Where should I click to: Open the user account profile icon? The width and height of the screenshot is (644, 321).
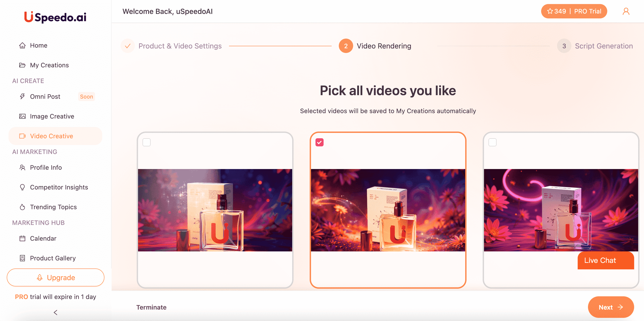(x=626, y=11)
